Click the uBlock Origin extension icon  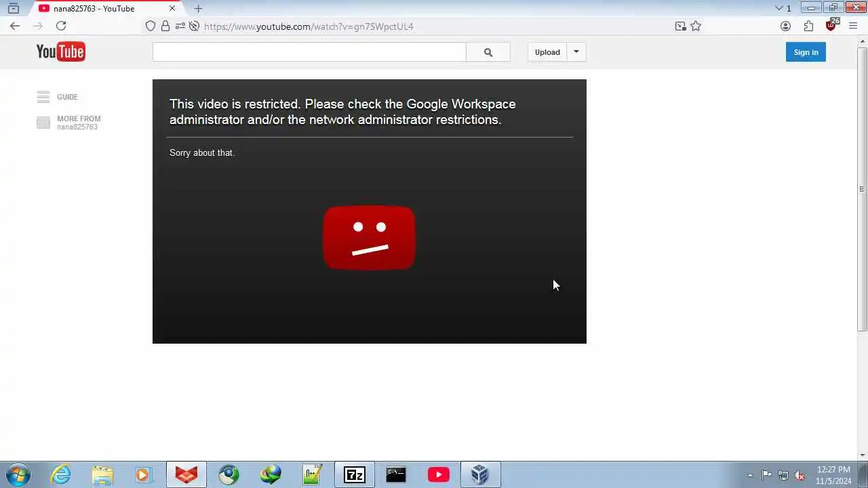coord(831,26)
